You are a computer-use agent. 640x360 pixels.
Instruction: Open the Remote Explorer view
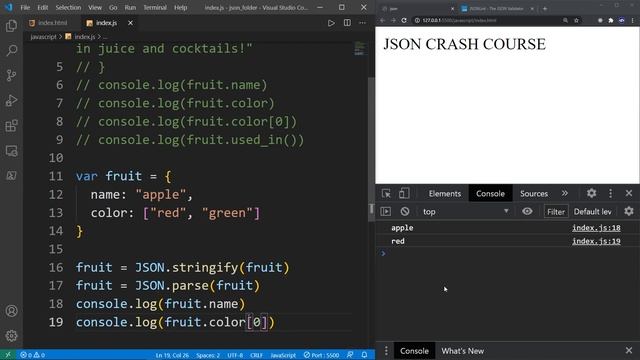click(11, 151)
